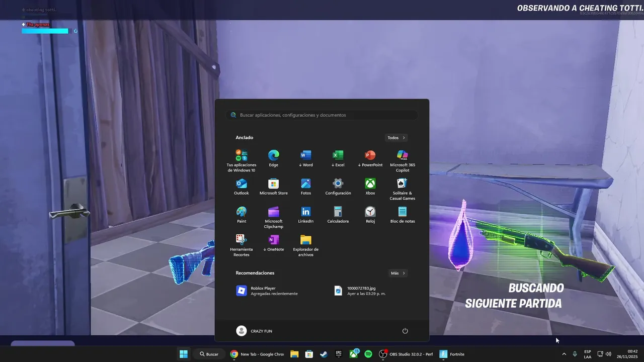Launch the pinned Xbox app
The image size is (644, 362).
point(370,187)
